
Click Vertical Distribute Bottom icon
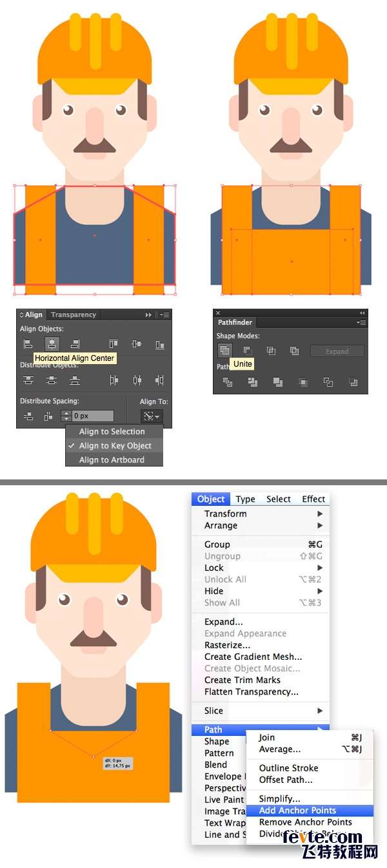tap(75, 380)
